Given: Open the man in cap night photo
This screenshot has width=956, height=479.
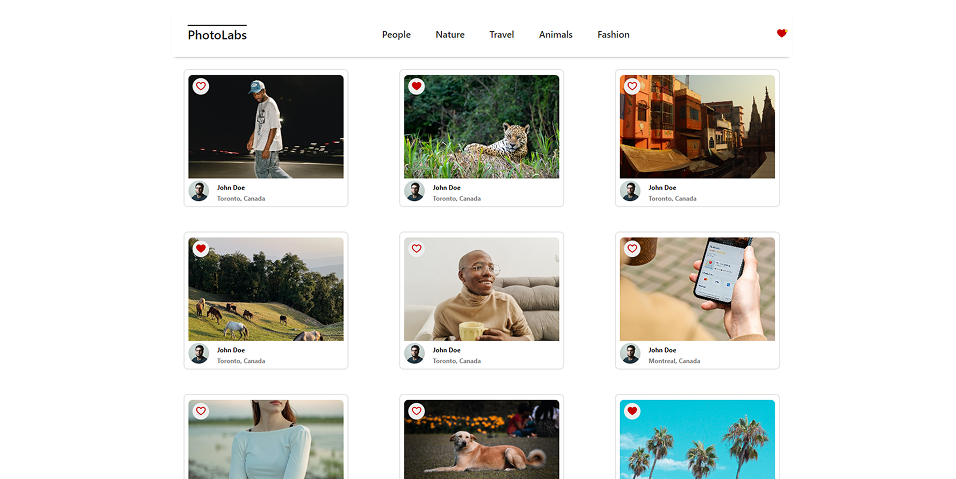Looking at the screenshot, I should pos(266,127).
